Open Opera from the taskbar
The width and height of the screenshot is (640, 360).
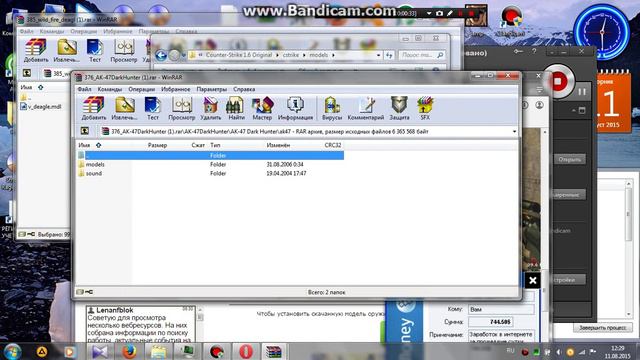tap(245, 351)
